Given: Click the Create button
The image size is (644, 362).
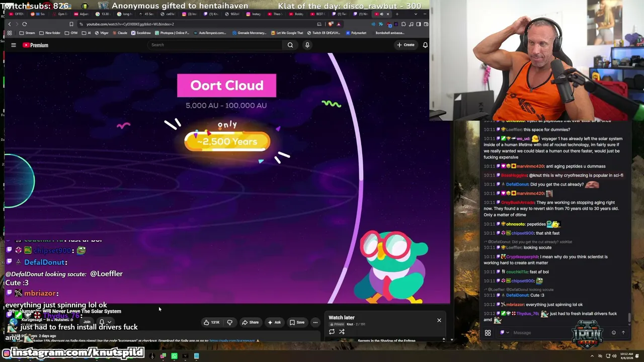Looking at the screenshot, I should [x=406, y=45].
